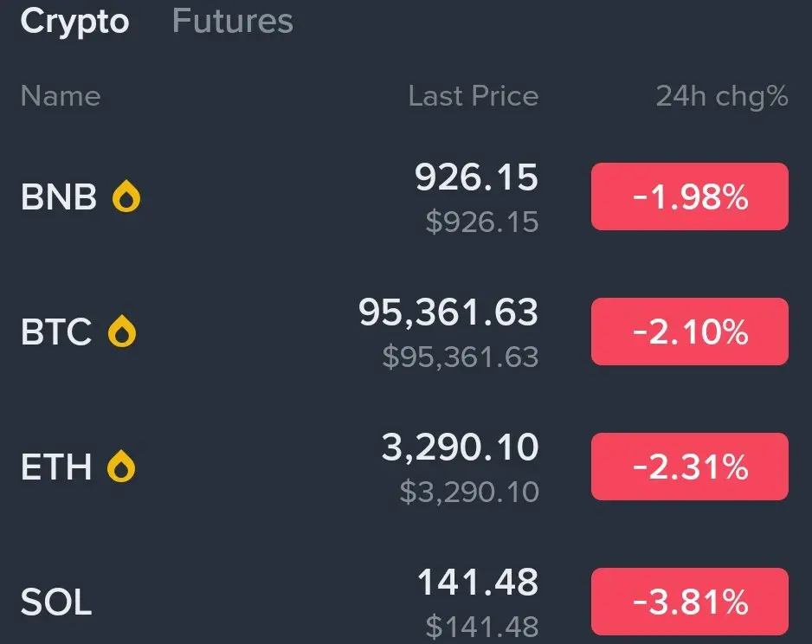Sort by Last Price column header
The image size is (812, 644).
pos(473,96)
